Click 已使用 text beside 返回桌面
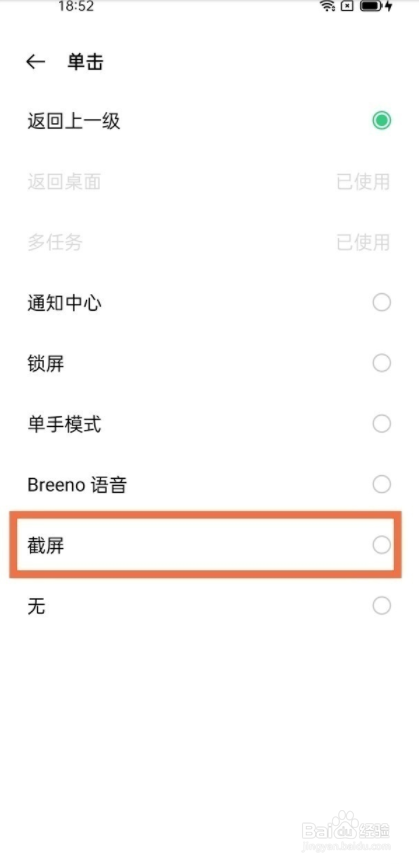 coord(363,181)
